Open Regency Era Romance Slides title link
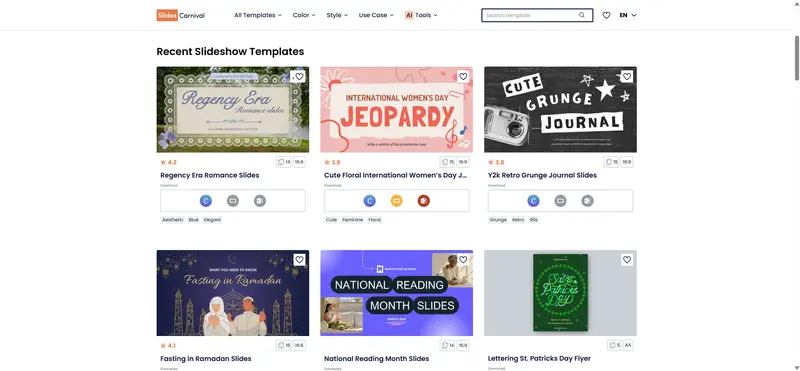This screenshot has height=371, width=800. pos(210,175)
